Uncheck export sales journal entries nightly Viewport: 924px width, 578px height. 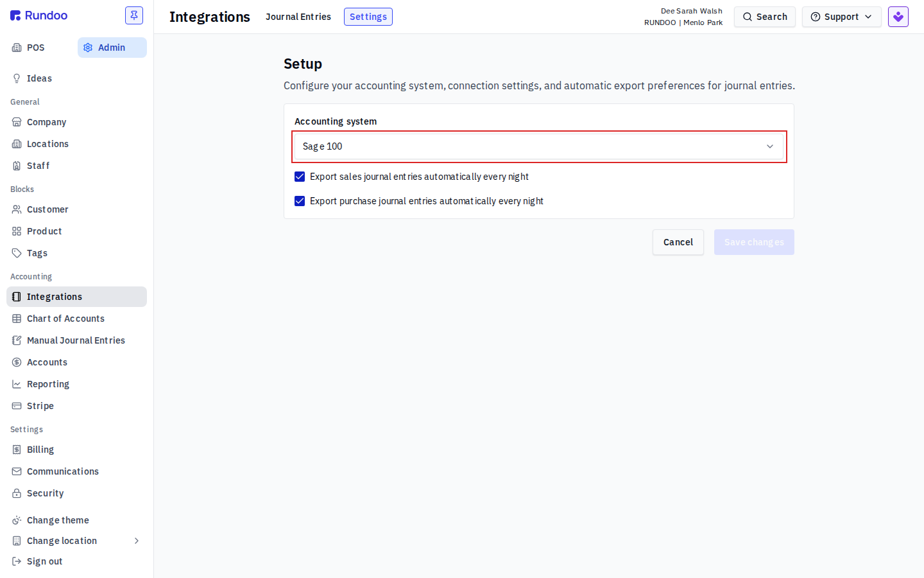tap(300, 177)
